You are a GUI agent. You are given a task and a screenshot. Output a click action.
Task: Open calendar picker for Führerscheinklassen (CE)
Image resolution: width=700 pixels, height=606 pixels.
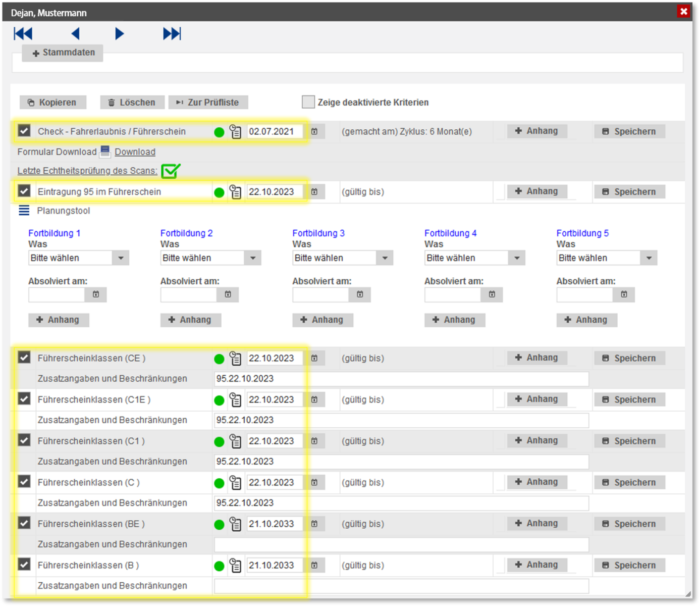[314, 358]
